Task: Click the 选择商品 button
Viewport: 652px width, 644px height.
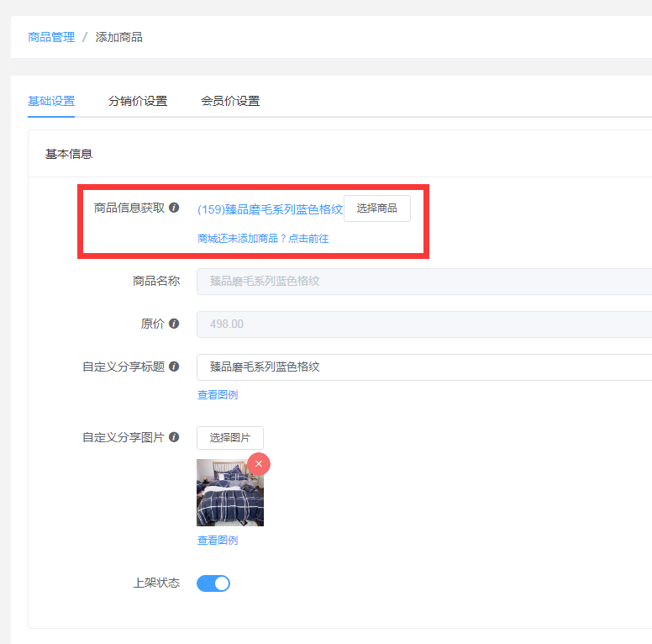Action: click(x=377, y=209)
